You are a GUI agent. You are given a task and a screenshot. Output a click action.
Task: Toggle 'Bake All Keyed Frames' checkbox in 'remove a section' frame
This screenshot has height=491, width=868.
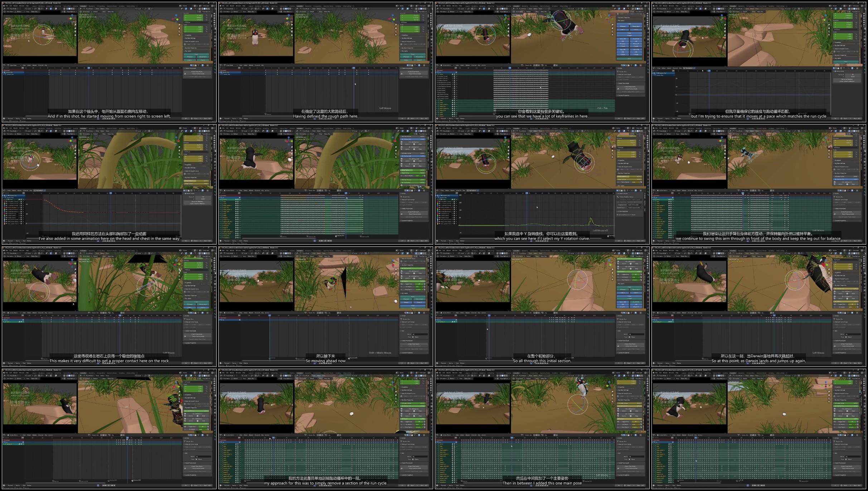coord(402,393)
